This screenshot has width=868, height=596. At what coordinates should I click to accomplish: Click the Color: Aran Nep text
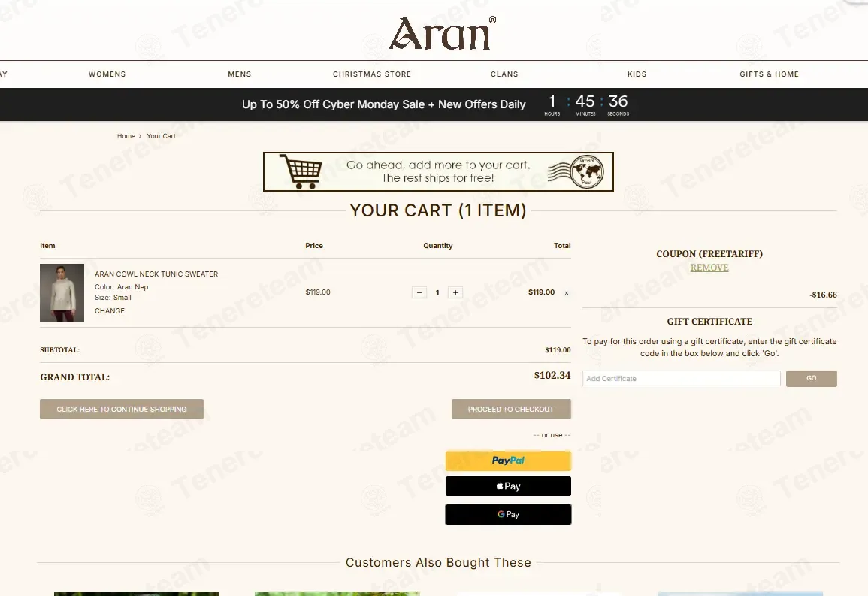pyautogui.click(x=121, y=286)
